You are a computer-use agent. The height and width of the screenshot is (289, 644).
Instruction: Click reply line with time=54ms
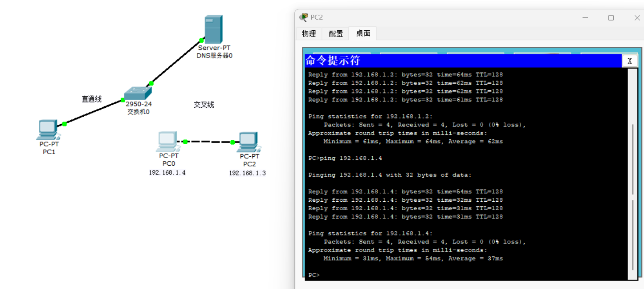(405, 191)
